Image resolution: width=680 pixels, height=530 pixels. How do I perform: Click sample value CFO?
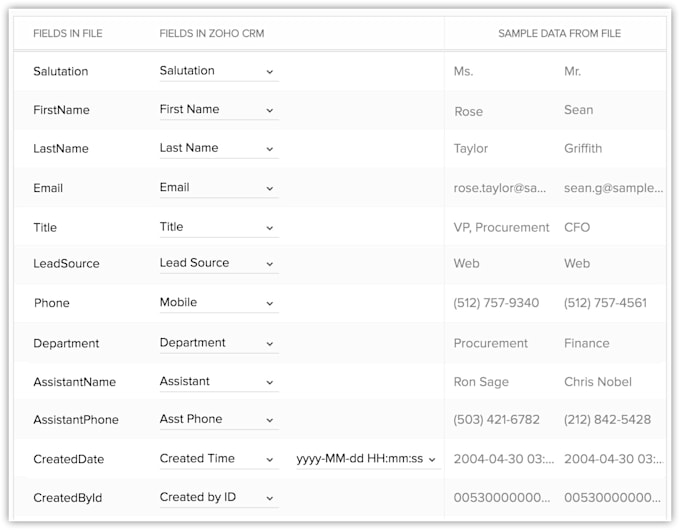click(577, 228)
